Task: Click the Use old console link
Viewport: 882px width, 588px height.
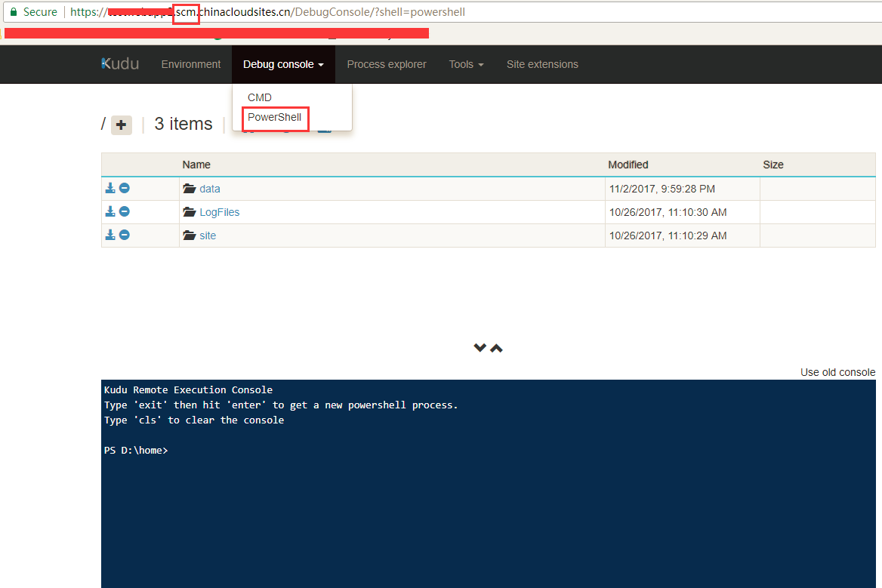Action: [x=837, y=372]
